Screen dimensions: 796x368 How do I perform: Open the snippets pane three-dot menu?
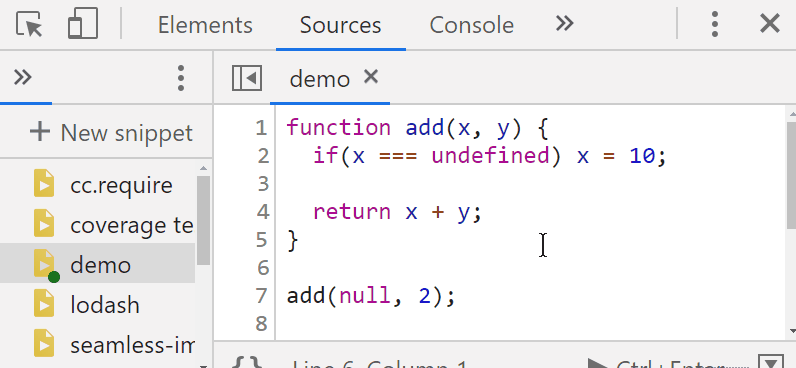coord(181,78)
